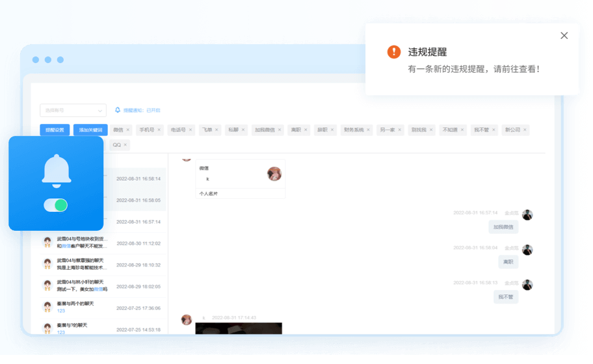
Task: Open the 选择账号 account dropdown
Action: point(73,110)
